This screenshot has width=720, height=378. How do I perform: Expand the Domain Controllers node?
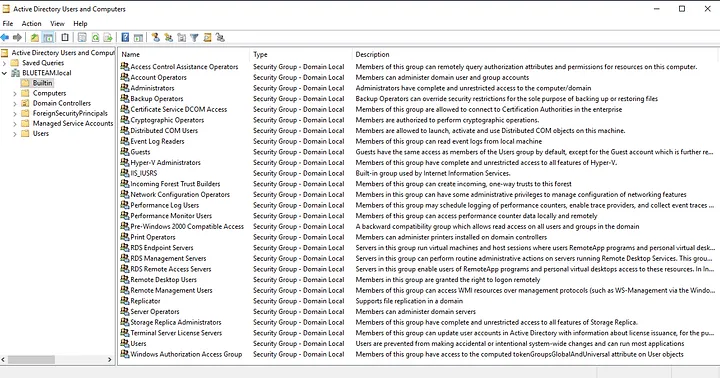15,103
